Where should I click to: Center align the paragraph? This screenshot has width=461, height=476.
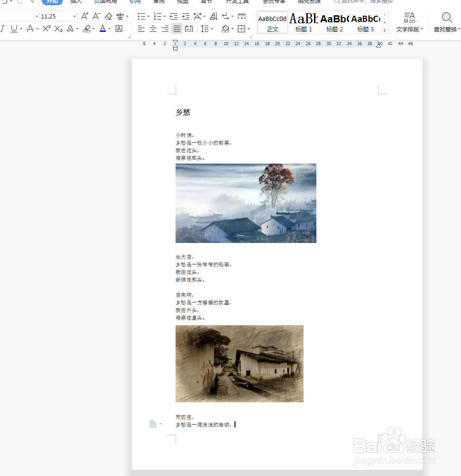click(153, 29)
